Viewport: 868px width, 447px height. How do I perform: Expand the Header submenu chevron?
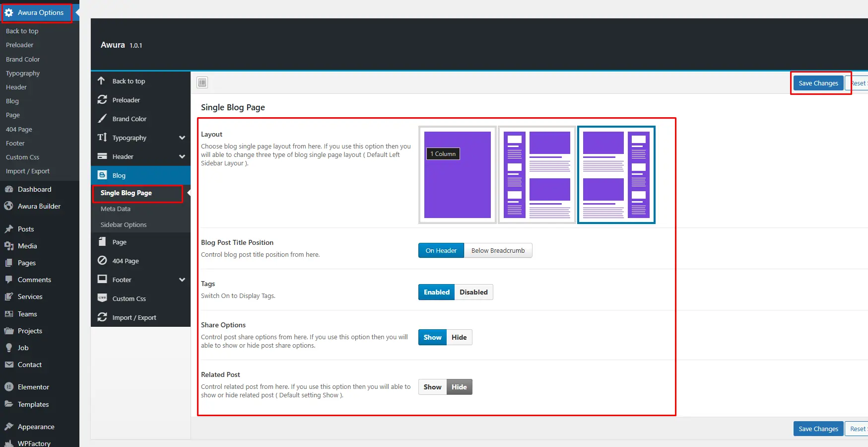[182, 156]
